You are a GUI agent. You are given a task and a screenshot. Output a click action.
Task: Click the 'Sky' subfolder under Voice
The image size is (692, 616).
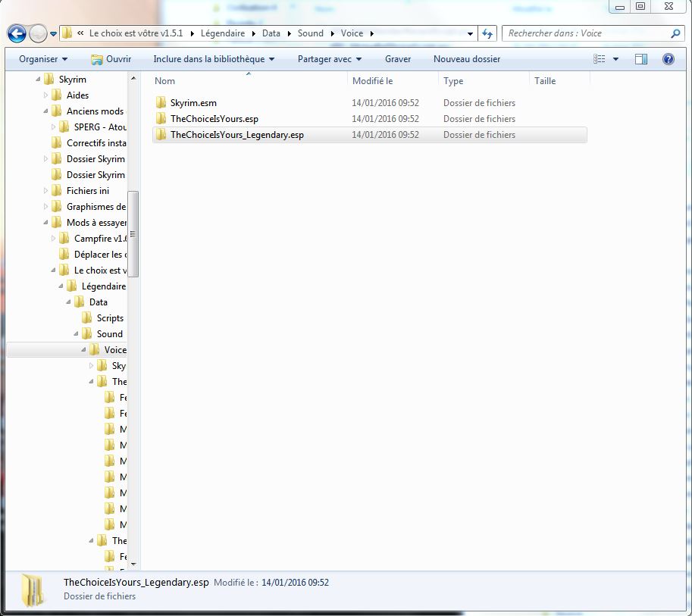118,366
